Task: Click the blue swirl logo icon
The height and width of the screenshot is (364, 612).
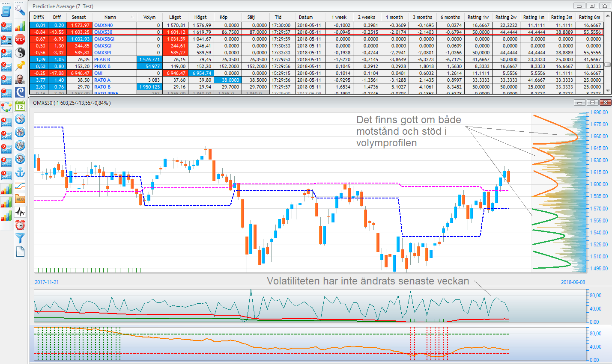Action: click(20, 92)
